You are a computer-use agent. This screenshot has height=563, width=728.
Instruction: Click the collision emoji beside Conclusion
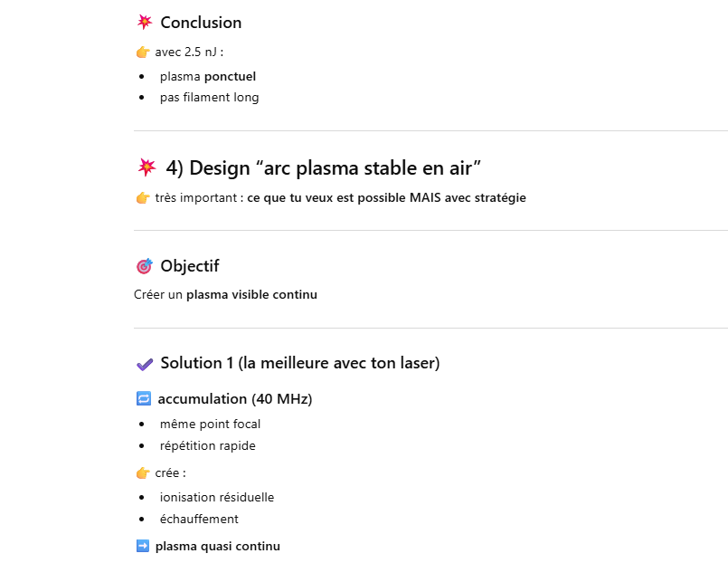[x=144, y=23]
